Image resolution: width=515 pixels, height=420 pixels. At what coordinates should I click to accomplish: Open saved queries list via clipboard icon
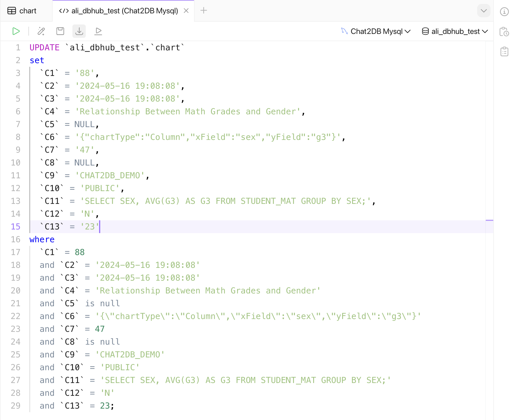[x=505, y=51]
